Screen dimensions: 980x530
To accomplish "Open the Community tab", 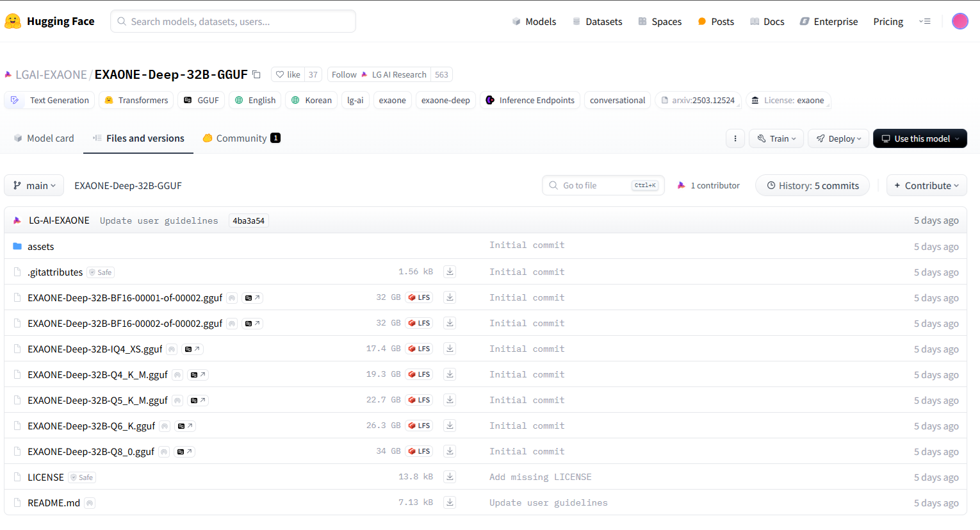I will point(241,138).
